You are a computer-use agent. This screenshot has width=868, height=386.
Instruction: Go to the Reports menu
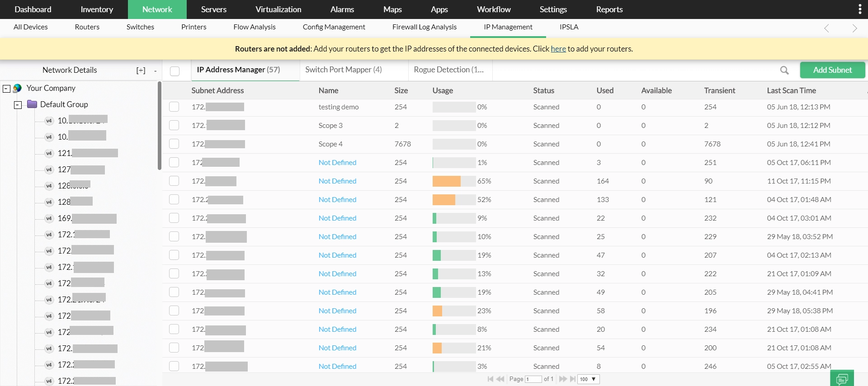[609, 9]
